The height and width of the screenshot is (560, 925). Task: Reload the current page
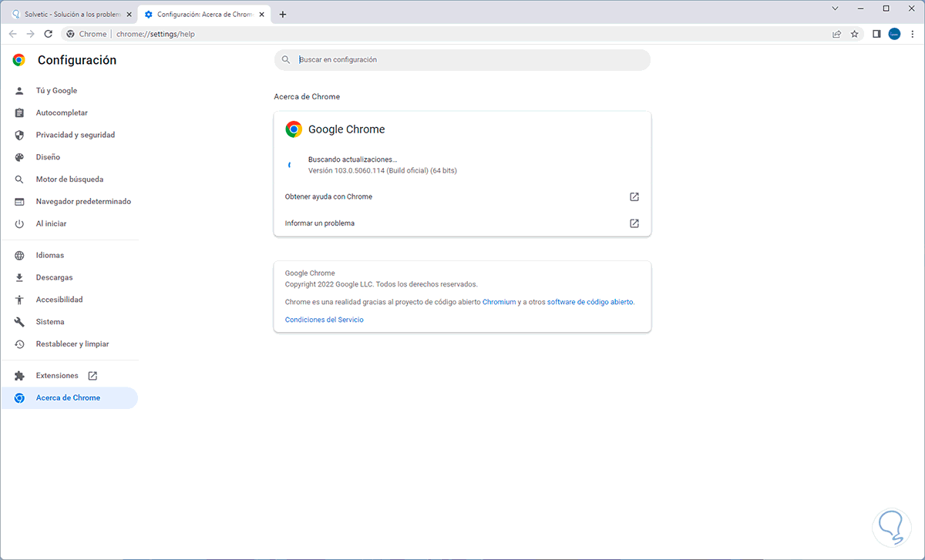(x=49, y=34)
